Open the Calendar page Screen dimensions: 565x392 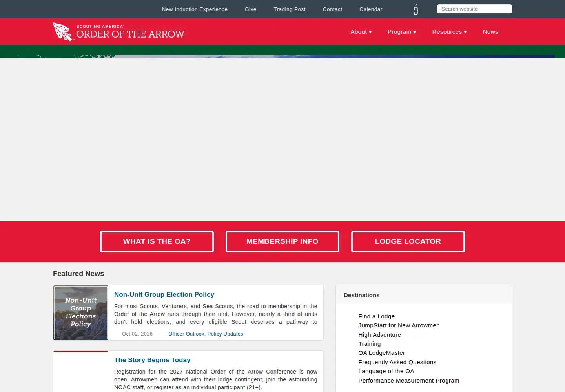point(371,9)
